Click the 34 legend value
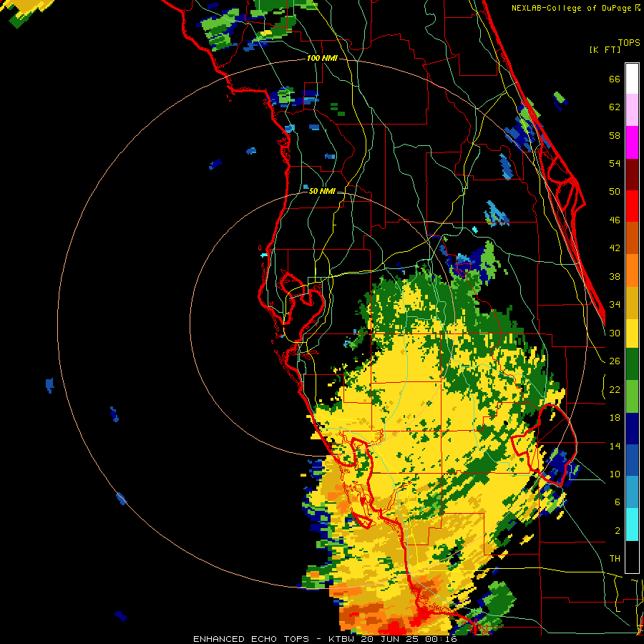Viewport: 644px width, 644px height. 615,305
